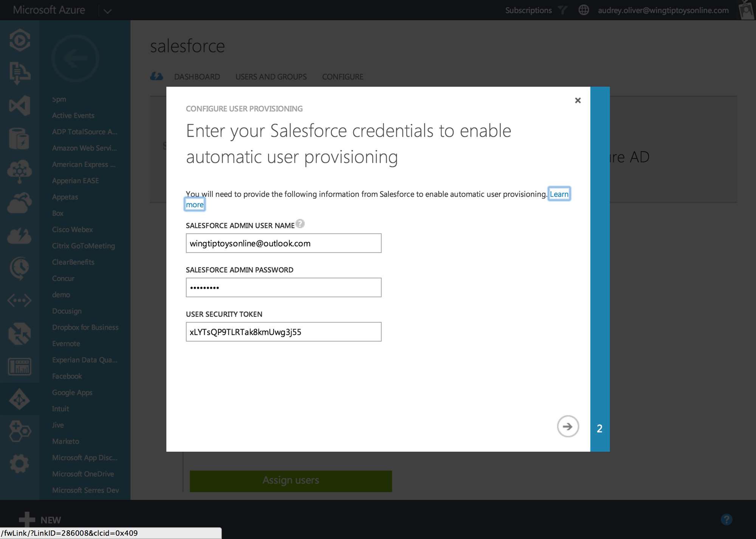Click the quick start cloud icon tab

click(x=156, y=76)
